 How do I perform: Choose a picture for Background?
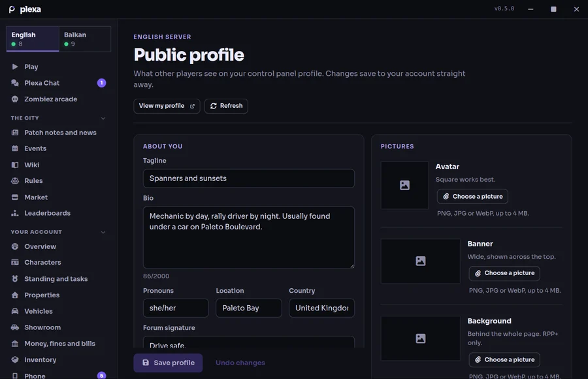pos(504,359)
